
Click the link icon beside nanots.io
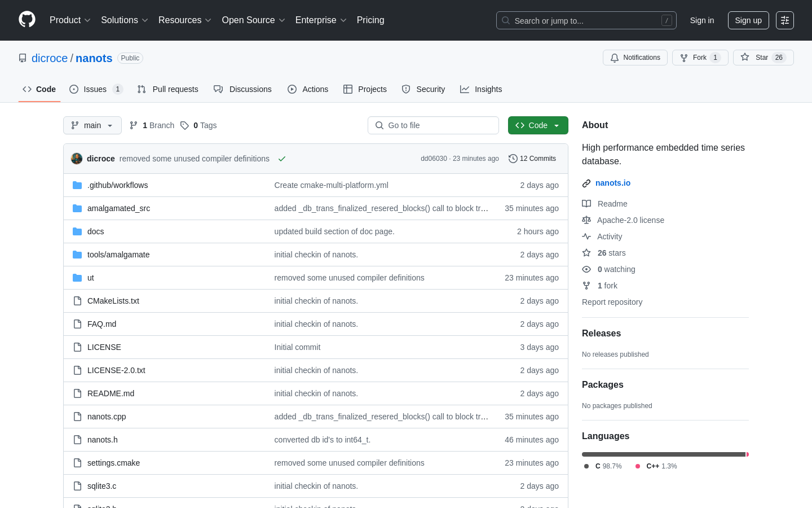tap(586, 183)
